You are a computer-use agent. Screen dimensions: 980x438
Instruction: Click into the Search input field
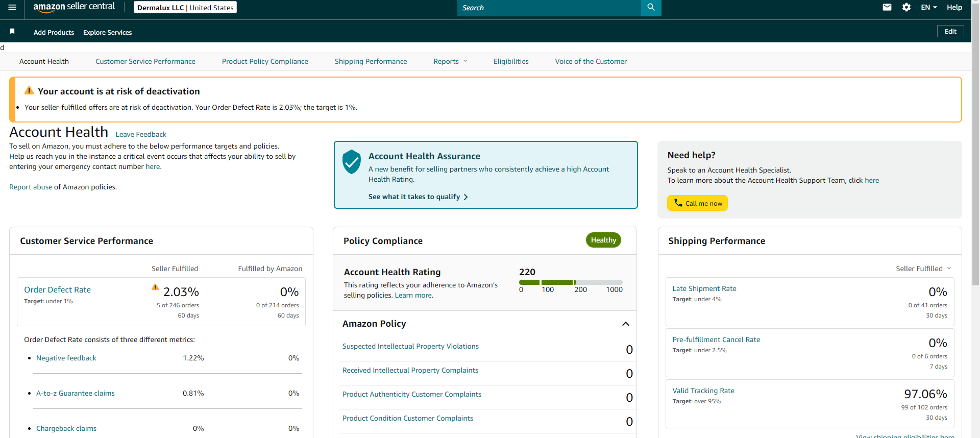tap(549, 8)
